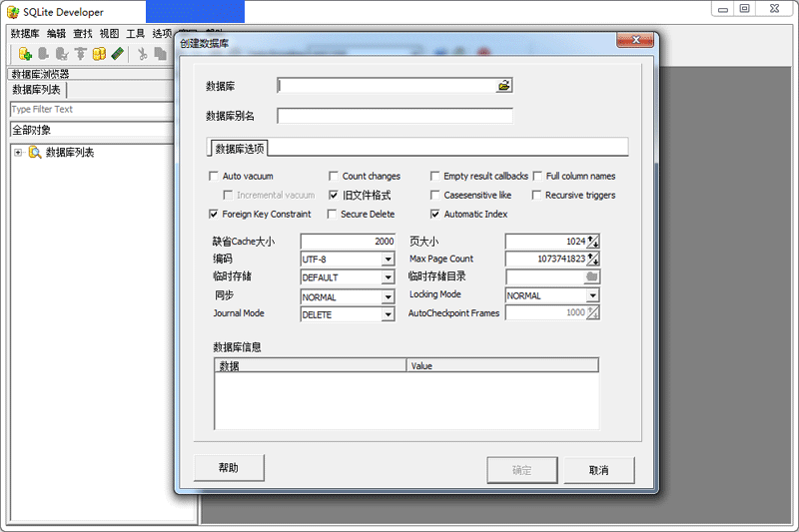Image resolution: width=799 pixels, height=532 pixels.
Task: Click the spinner icon next to 页大小 value
Action: coord(593,241)
